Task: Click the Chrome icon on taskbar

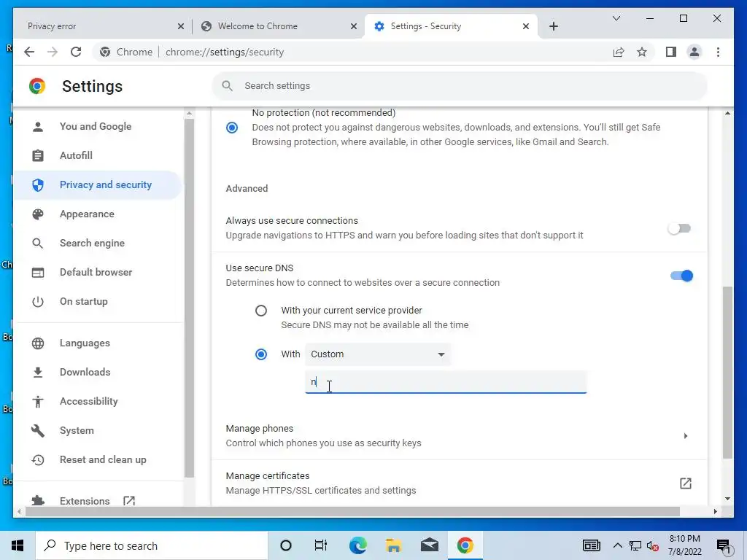Action: (x=465, y=545)
